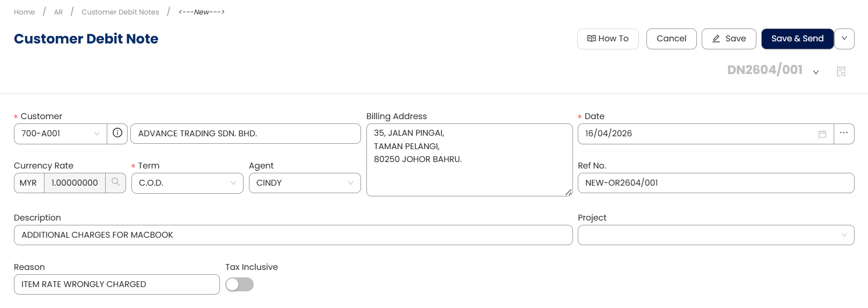Open the date calendar picker icon
The width and height of the screenshot is (868, 308).
[822, 134]
